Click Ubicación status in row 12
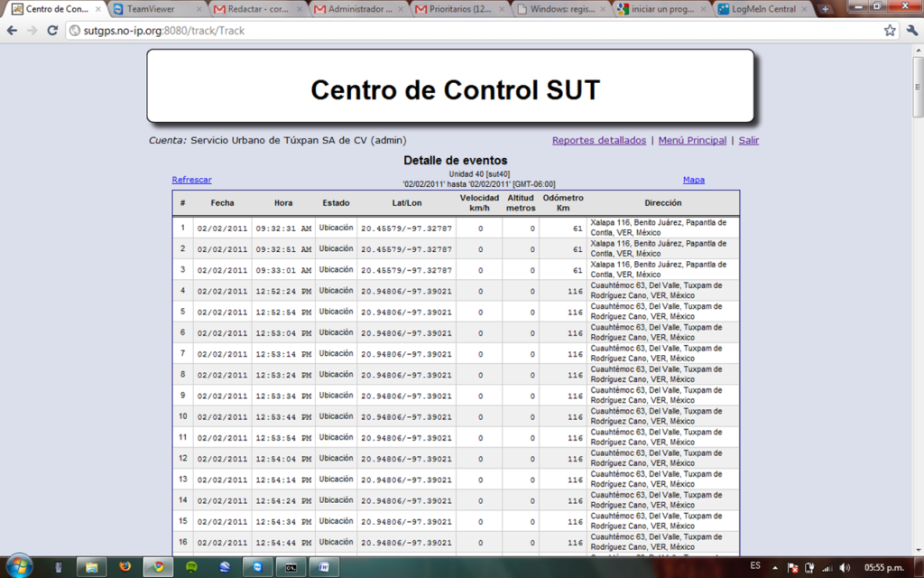The width and height of the screenshot is (924, 578). click(336, 458)
